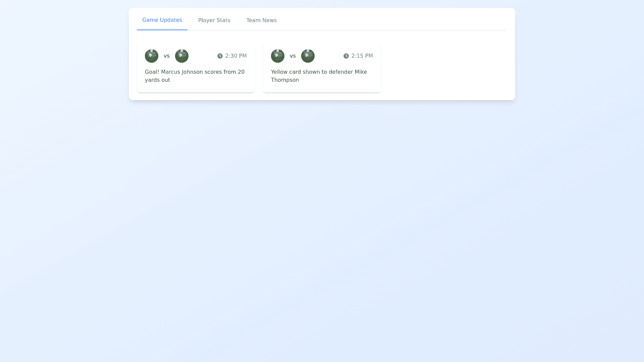This screenshot has height=362, width=644.
Task: Click the home team logo in the 2:15 PM card
Action: pos(278,56)
